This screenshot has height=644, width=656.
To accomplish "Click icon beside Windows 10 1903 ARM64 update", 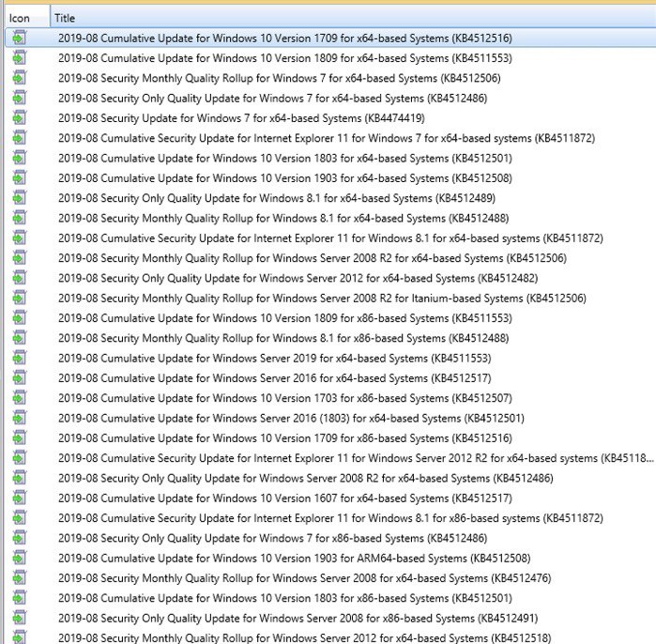I will [x=20, y=559].
